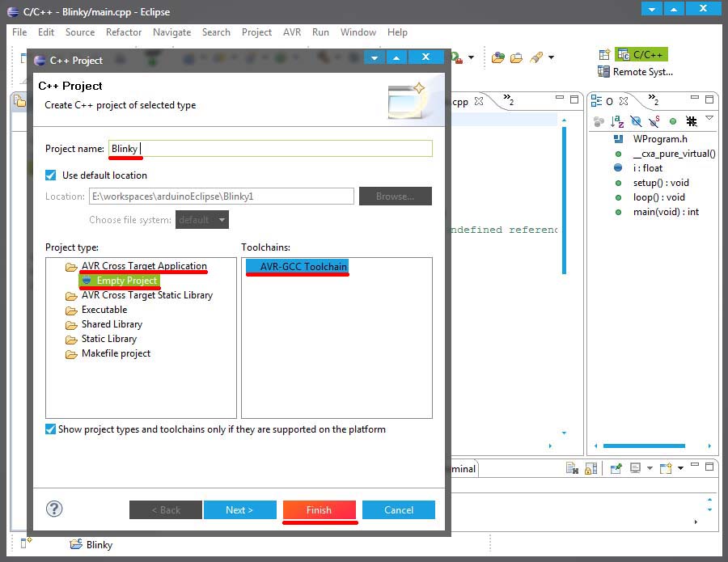Minimize the Outline view pane
The image size is (728, 562).
pyautogui.click(x=695, y=98)
